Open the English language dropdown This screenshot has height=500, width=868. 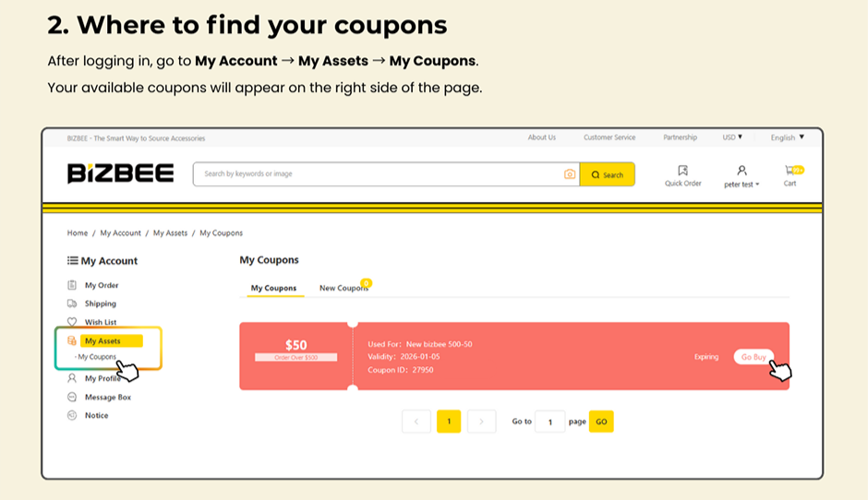coord(787,137)
